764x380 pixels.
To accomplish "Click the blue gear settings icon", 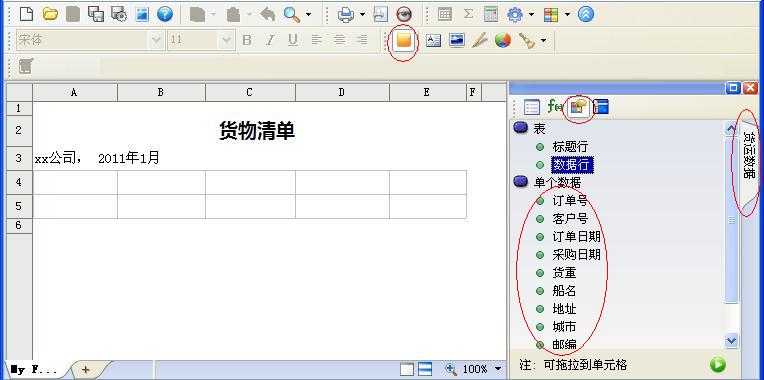I will pyautogui.click(x=515, y=15).
